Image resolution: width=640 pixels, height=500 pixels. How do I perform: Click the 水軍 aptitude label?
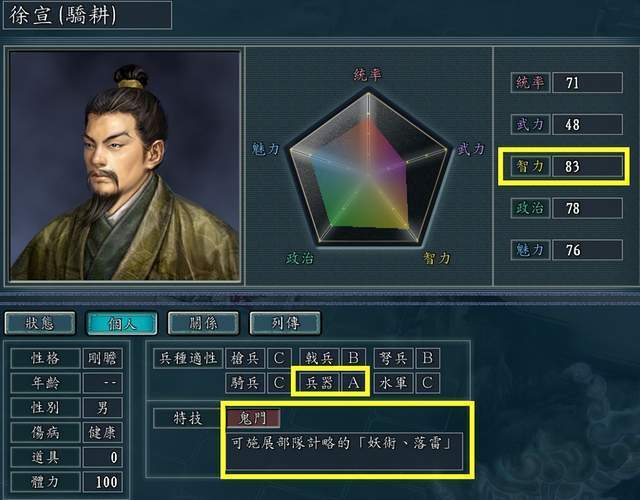[393, 383]
